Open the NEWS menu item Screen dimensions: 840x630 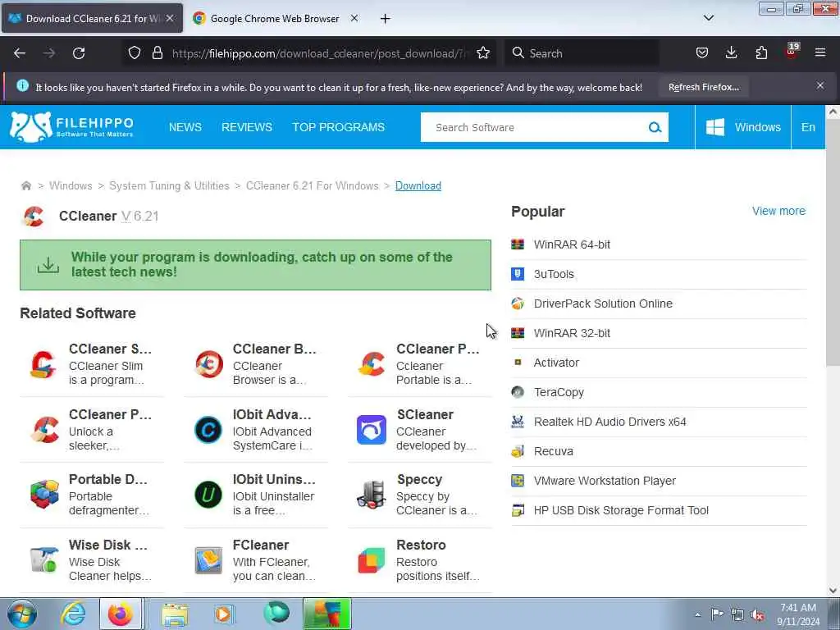185,127
